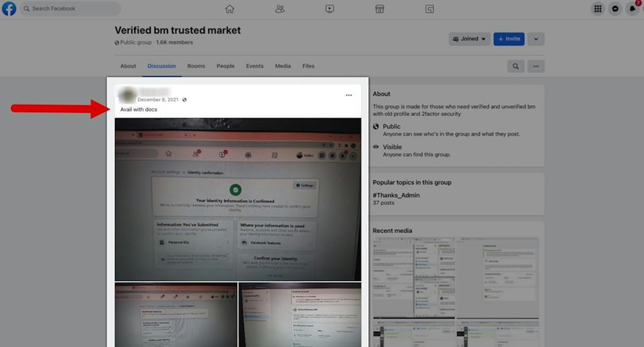Switch to the Media tab
Screen dimensions: 644x347
click(x=283, y=66)
